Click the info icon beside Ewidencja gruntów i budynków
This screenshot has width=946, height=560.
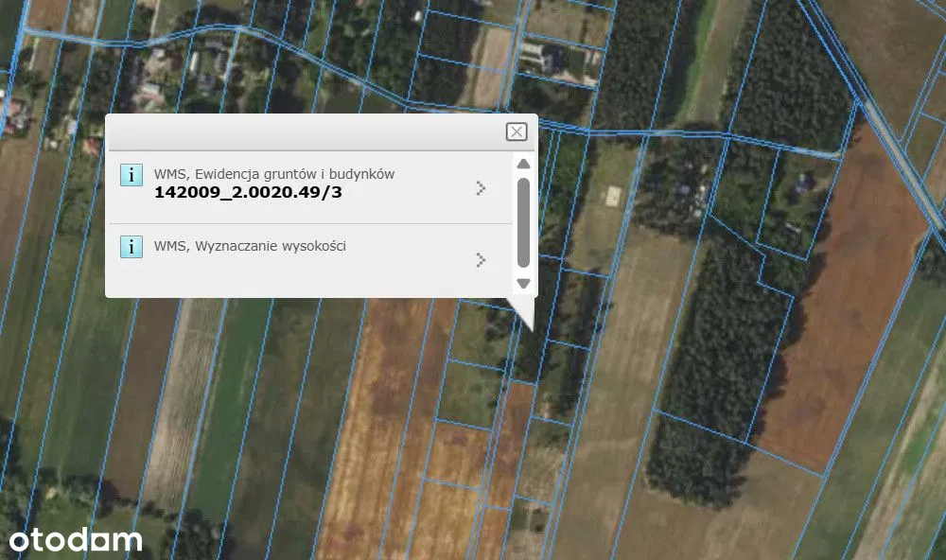131,175
